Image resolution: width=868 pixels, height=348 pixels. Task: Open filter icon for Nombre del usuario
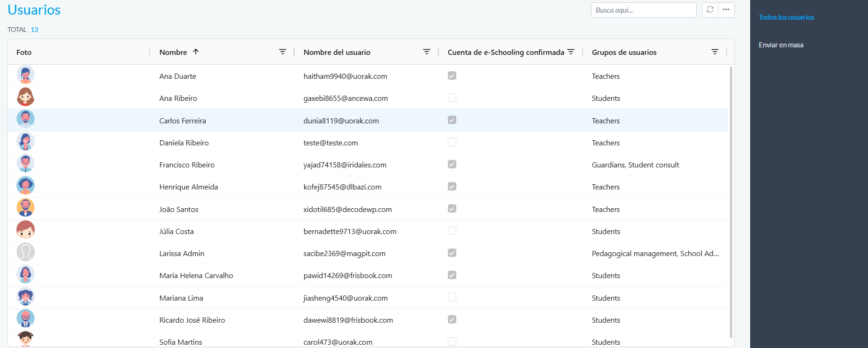pos(427,52)
